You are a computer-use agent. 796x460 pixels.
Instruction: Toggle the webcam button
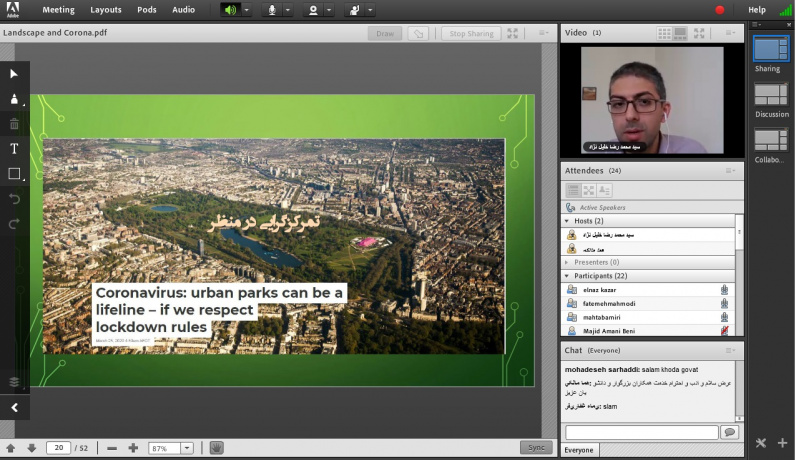click(313, 10)
